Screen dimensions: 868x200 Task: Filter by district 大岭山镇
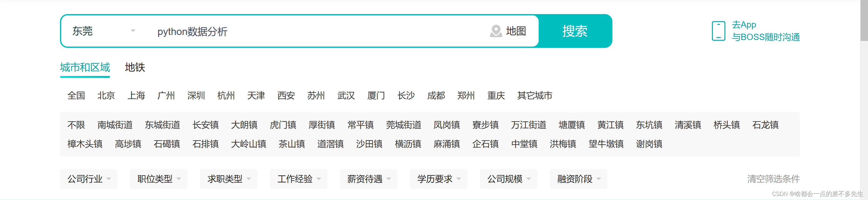click(x=249, y=144)
